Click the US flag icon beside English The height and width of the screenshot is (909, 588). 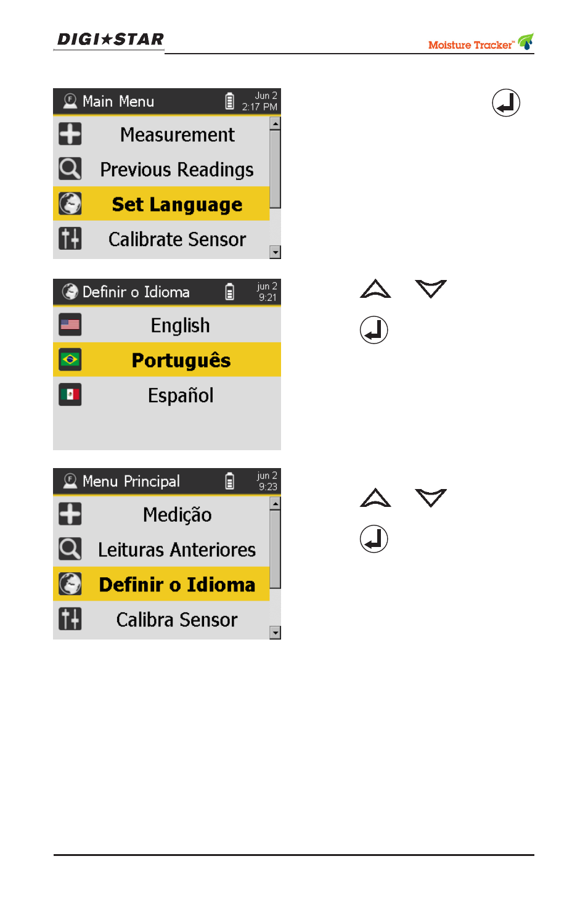click(70, 324)
